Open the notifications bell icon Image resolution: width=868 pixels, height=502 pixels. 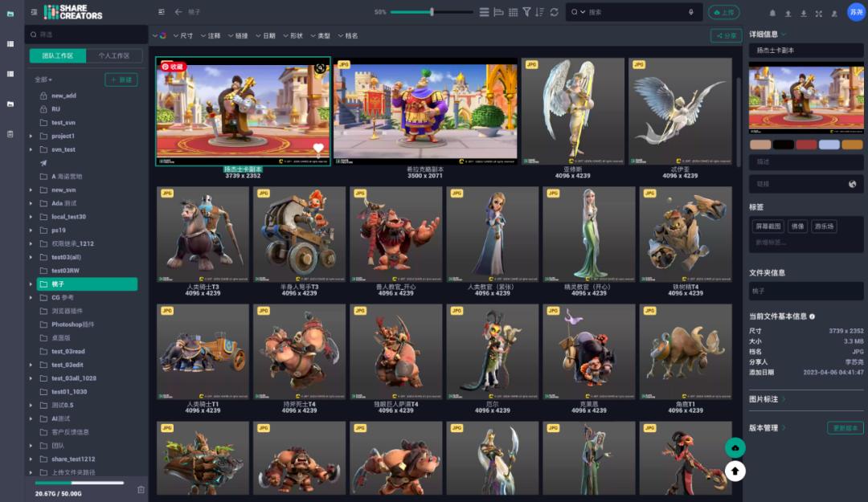tap(772, 14)
